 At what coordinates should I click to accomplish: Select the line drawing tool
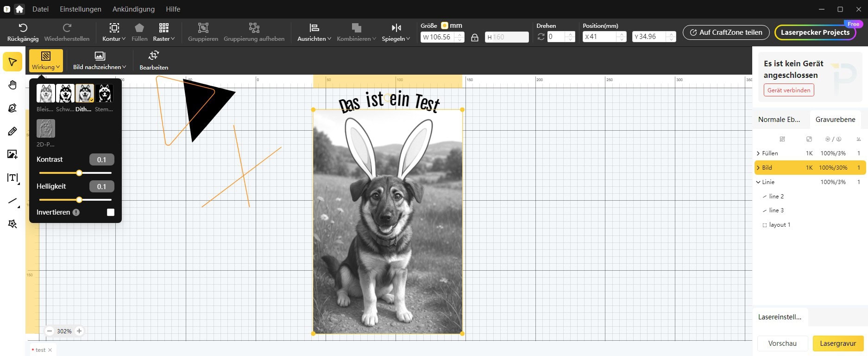pyautogui.click(x=13, y=201)
